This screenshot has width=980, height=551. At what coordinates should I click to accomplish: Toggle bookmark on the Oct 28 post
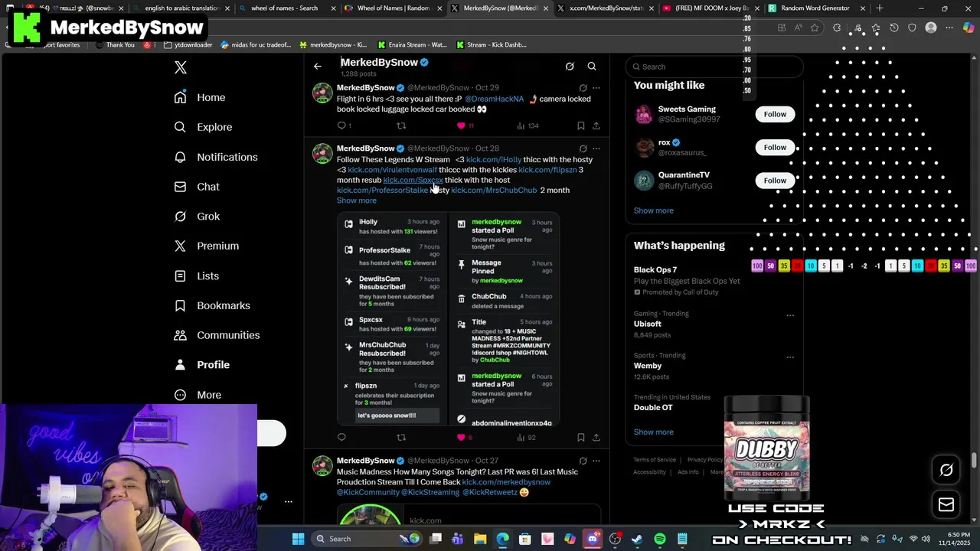pos(581,438)
